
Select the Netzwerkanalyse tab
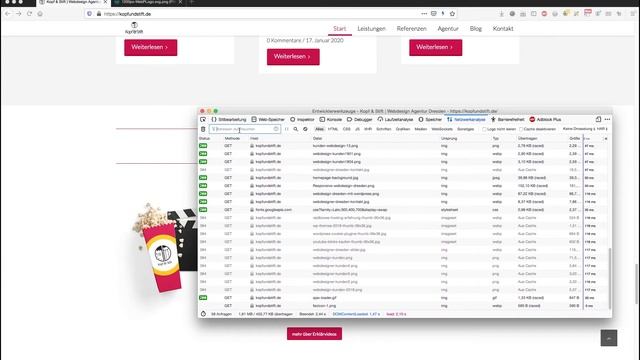click(x=466, y=120)
